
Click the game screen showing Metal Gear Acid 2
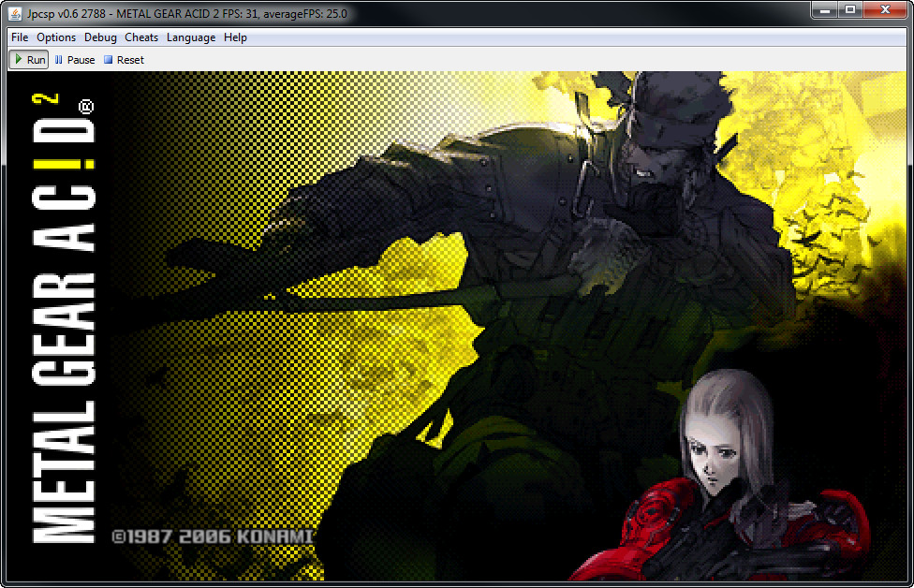(x=457, y=326)
